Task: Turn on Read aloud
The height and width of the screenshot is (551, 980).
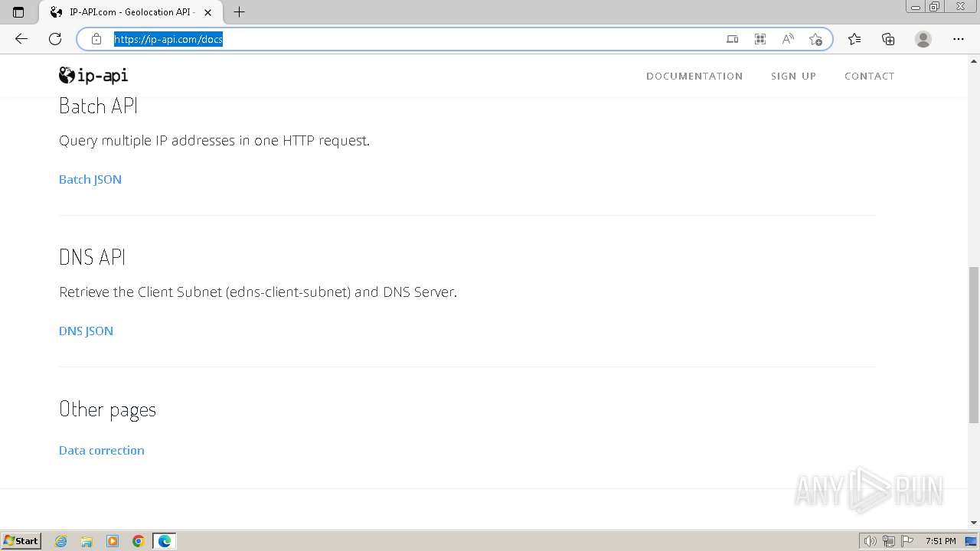Action: (x=788, y=39)
